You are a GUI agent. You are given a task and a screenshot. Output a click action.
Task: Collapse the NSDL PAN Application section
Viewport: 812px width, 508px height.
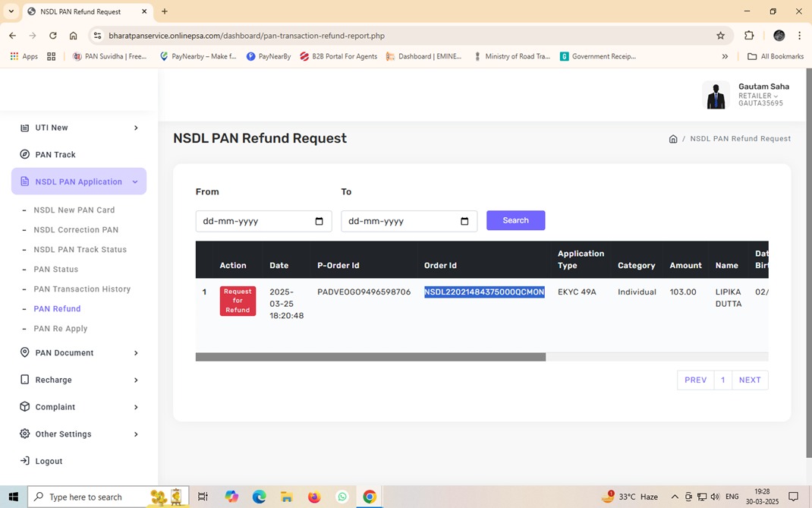(x=79, y=181)
